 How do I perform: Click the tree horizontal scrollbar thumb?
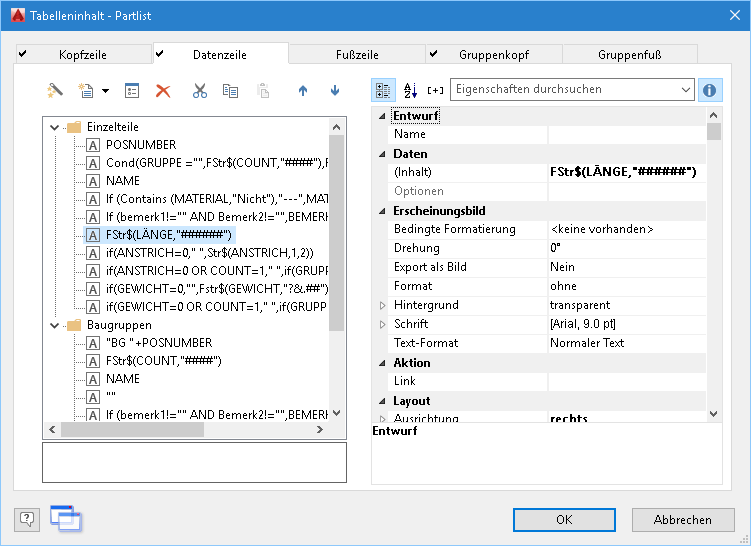pyautogui.click(x=132, y=430)
